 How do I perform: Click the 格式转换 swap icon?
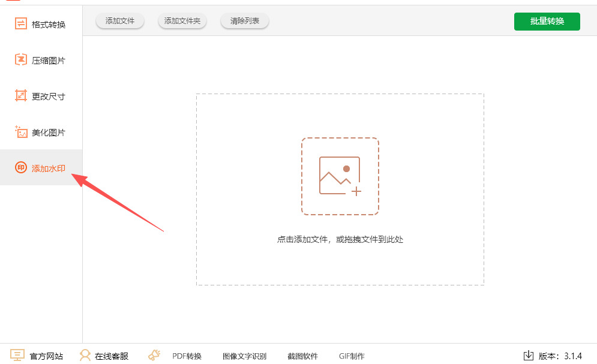21,23
